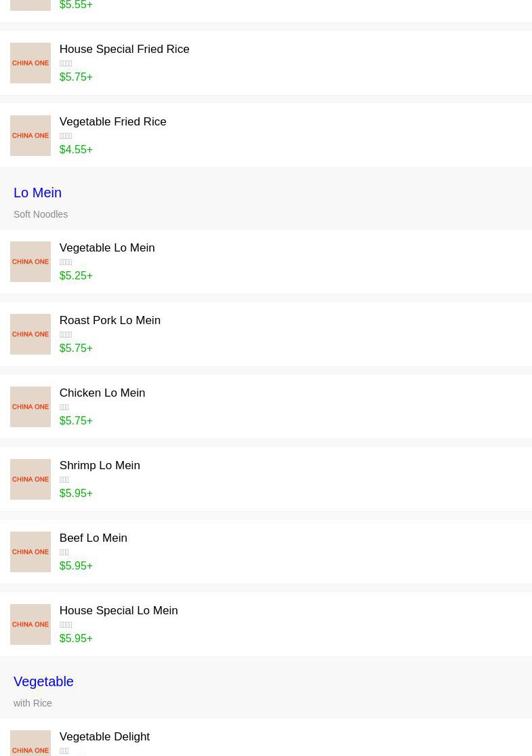Open the House Special Fried Rice item

[124, 49]
